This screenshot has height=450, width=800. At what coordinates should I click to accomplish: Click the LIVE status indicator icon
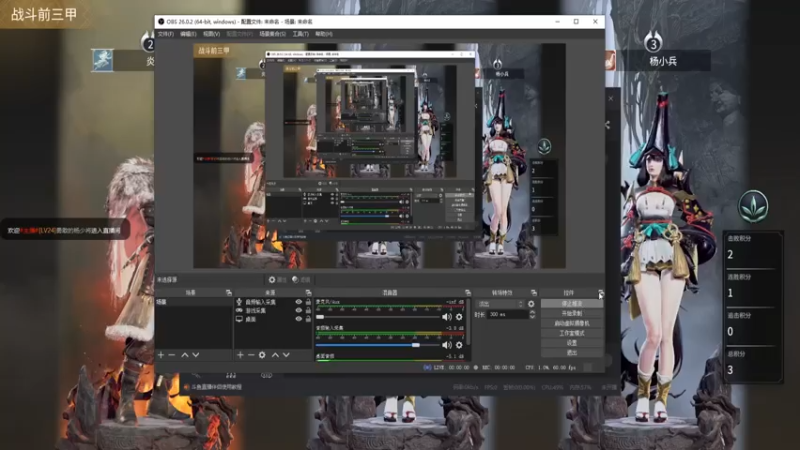click(427, 367)
